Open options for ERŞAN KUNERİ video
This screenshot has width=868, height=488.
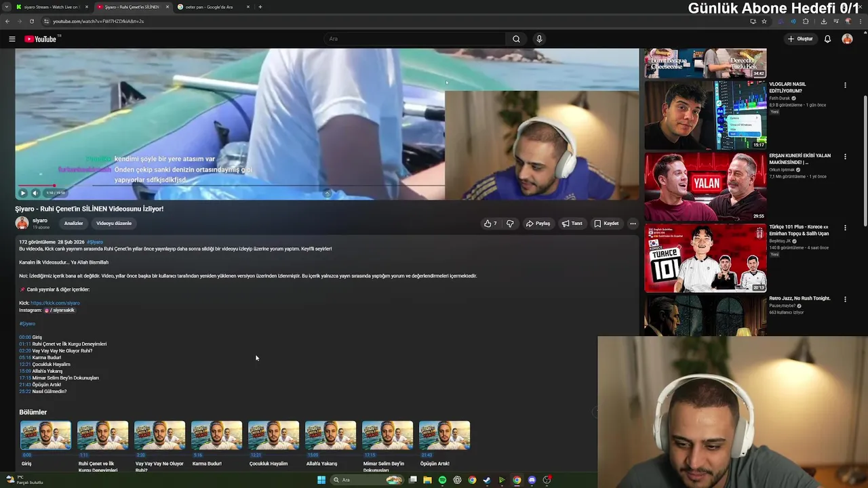pyautogui.click(x=845, y=157)
